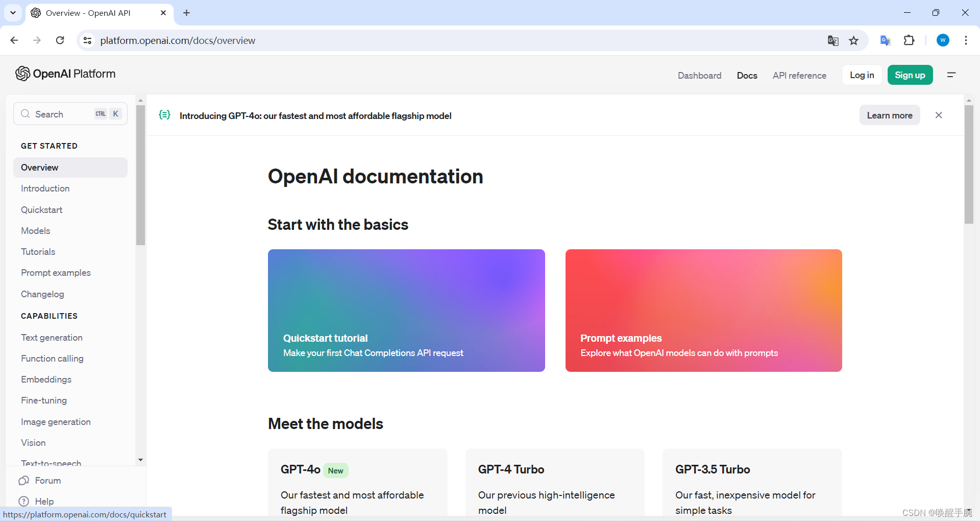The image size is (980, 522).
Task: Open the GPT-3.5 Turbo model card
Action: coord(752,483)
